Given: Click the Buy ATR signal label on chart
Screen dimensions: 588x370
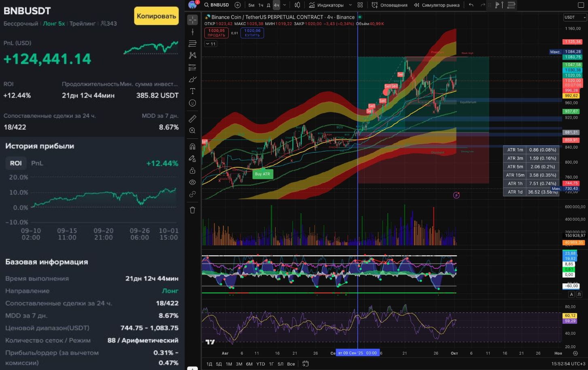Looking at the screenshot, I should coord(262,174).
